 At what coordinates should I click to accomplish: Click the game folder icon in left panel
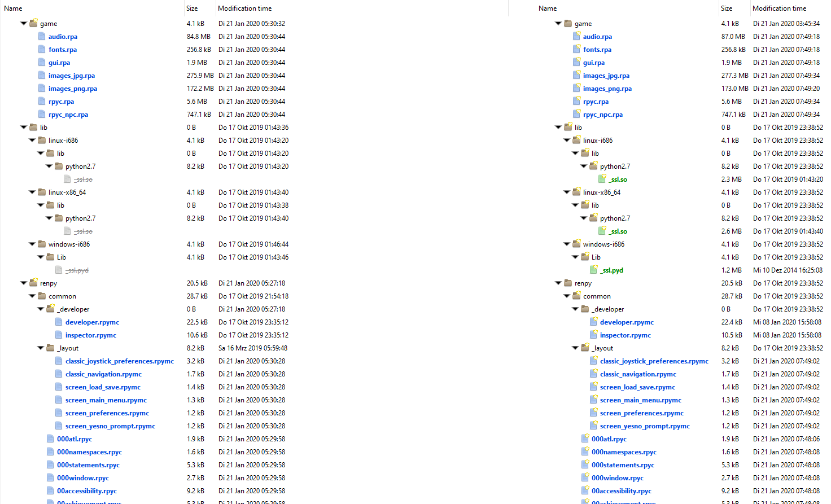33,23
